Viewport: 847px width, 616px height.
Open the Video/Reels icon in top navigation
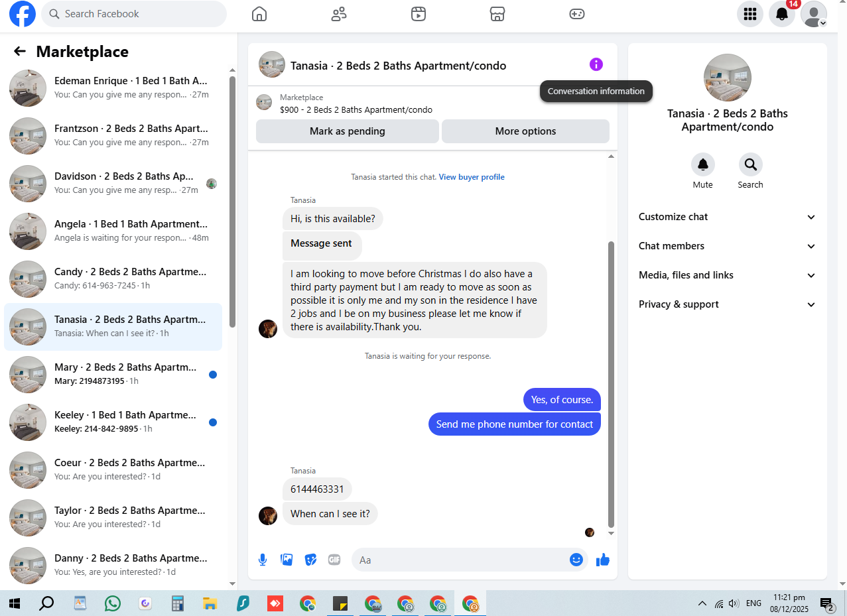click(419, 14)
